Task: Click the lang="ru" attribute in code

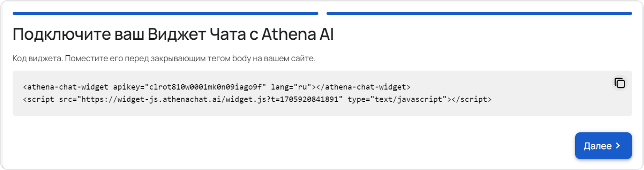Action: [291, 87]
